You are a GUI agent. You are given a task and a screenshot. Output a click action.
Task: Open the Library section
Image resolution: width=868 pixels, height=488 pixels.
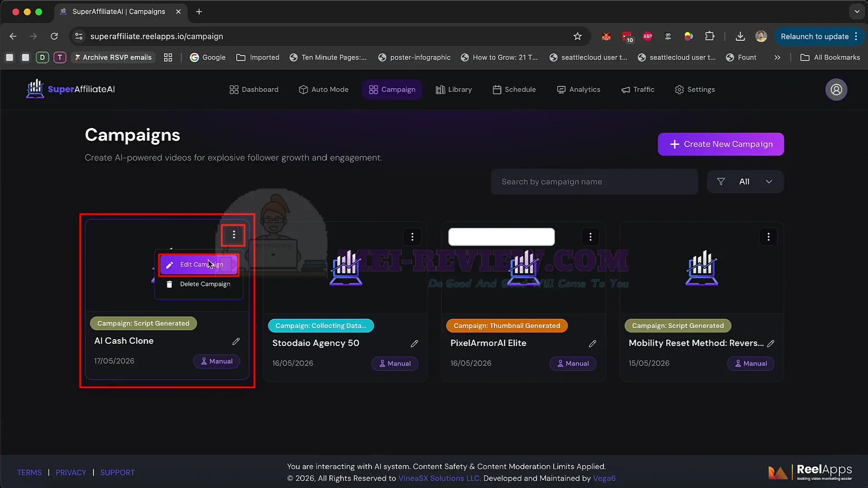(x=454, y=90)
